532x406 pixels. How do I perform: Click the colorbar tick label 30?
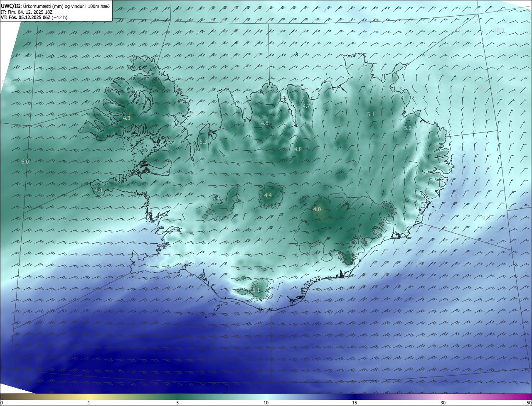pos(443,403)
